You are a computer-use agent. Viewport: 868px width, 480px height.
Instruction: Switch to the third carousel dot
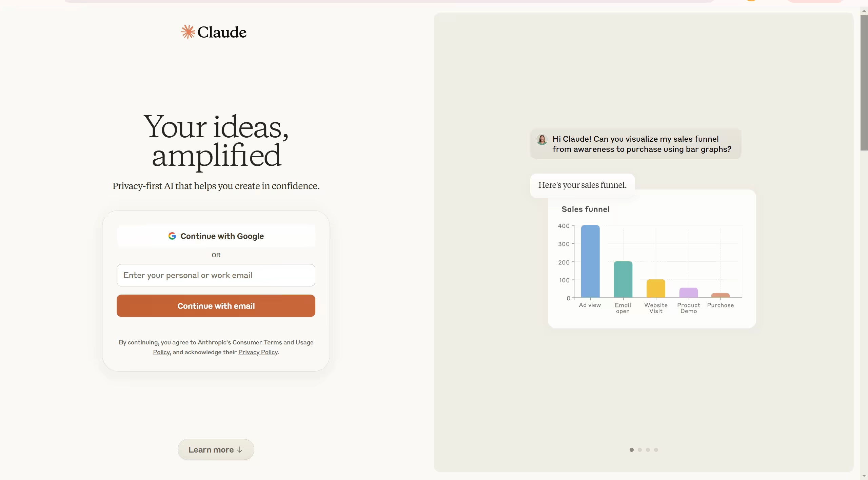pyautogui.click(x=648, y=450)
